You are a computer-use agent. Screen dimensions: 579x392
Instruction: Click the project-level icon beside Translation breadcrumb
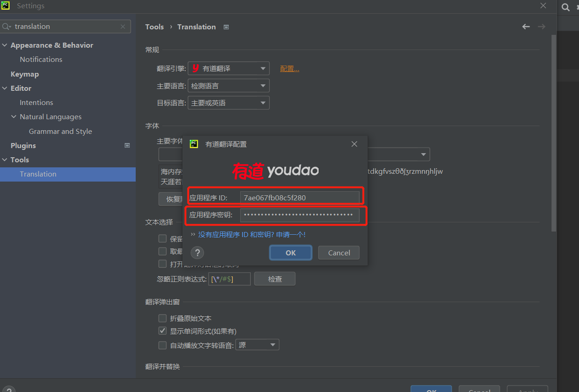tap(226, 27)
